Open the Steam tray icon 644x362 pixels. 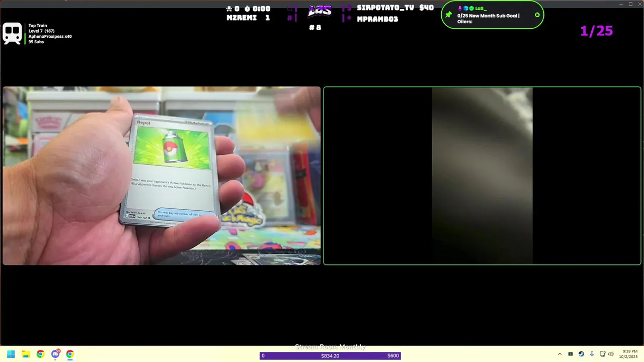581,354
